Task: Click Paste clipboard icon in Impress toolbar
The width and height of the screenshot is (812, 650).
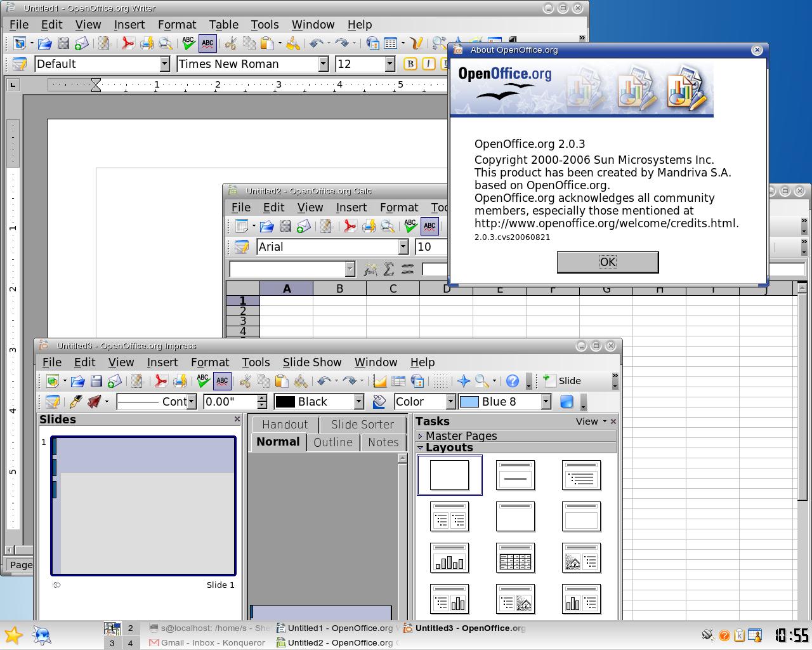Action: pos(282,381)
